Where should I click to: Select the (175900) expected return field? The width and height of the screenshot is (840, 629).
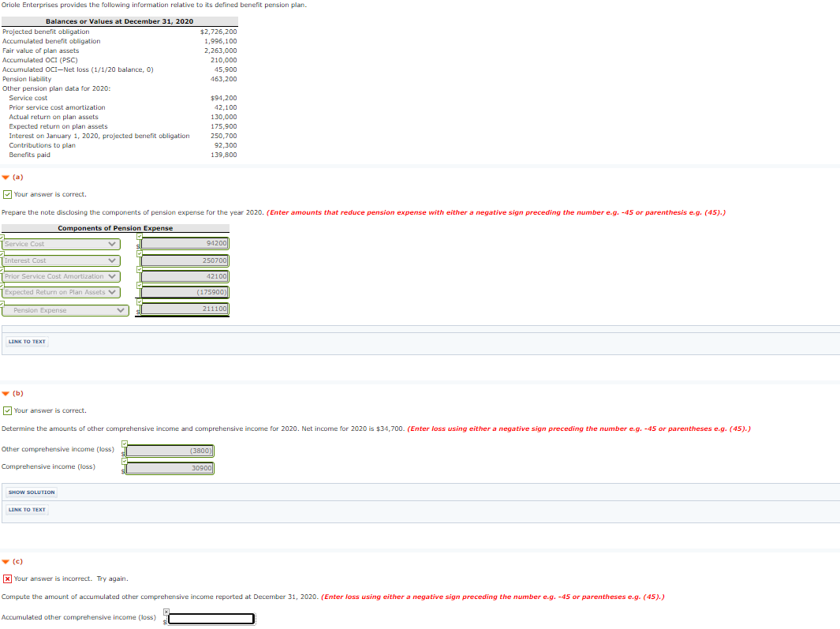tap(185, 292)
